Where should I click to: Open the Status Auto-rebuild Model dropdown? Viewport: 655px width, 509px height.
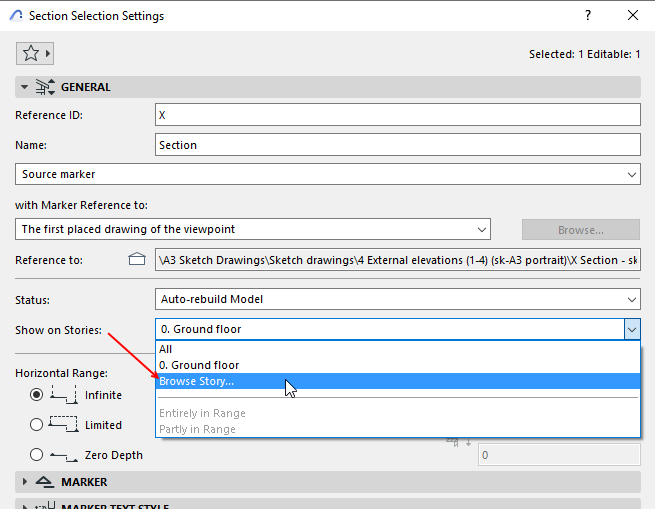click(399, 299)
